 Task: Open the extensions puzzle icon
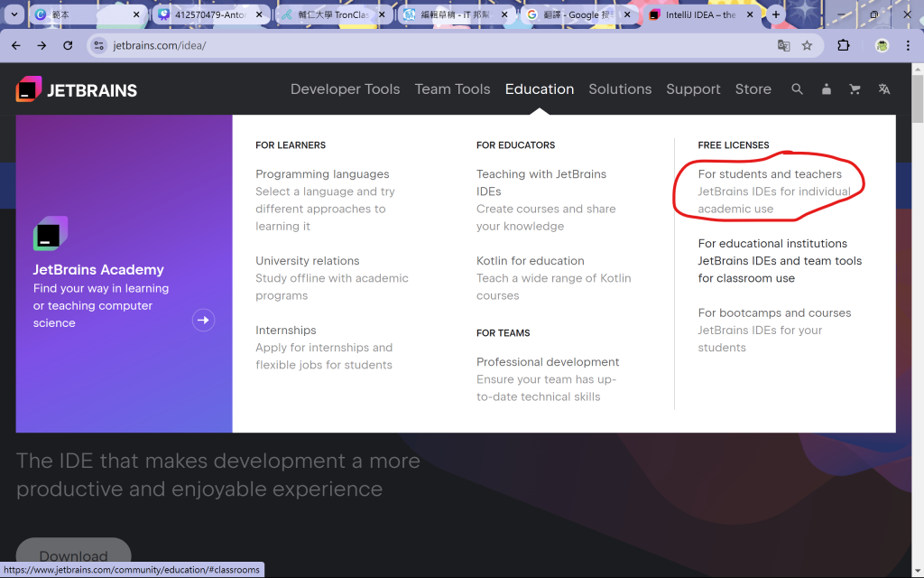pyautogui.click(x=844, y=45)
